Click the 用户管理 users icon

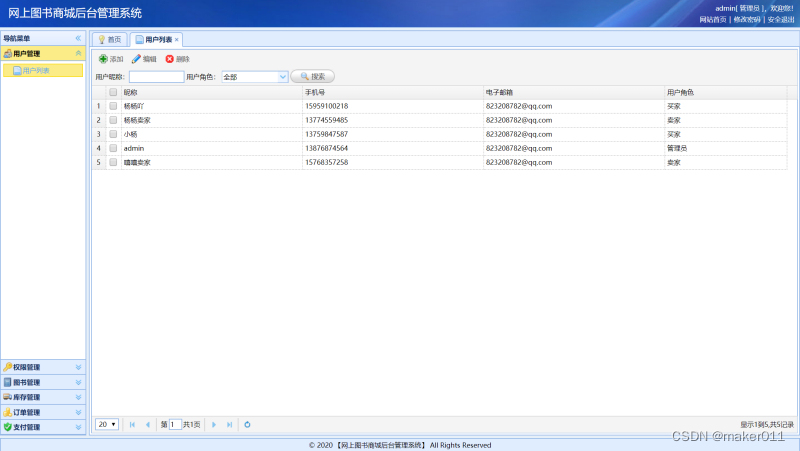pyautogui.click(x=7, y=53)
